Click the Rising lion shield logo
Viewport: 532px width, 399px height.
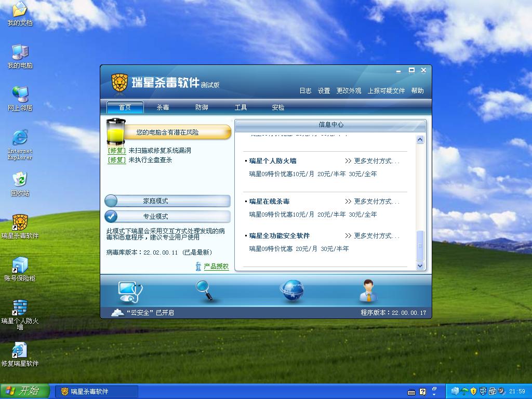coord(119,83)
